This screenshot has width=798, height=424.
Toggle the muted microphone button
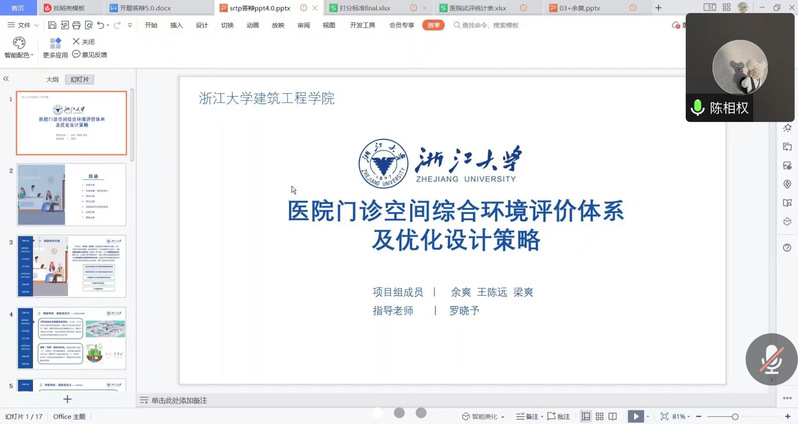772,359
